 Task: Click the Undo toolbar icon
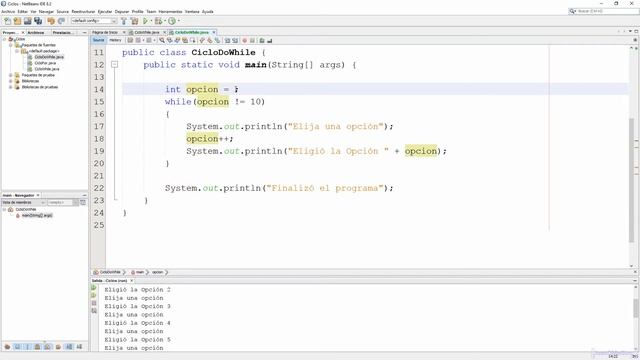coord(51,21)
